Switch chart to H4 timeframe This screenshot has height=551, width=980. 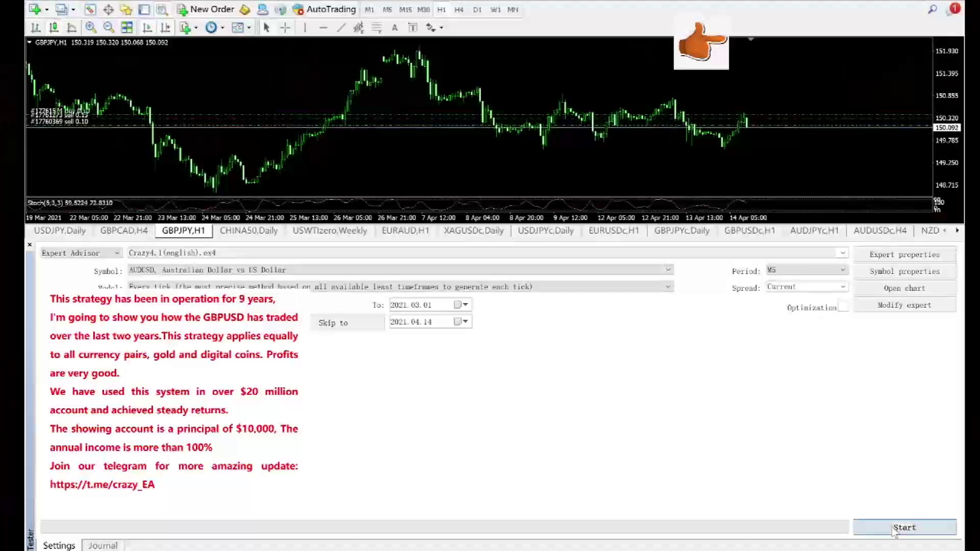pyautogui.click(x=459, y=10)
